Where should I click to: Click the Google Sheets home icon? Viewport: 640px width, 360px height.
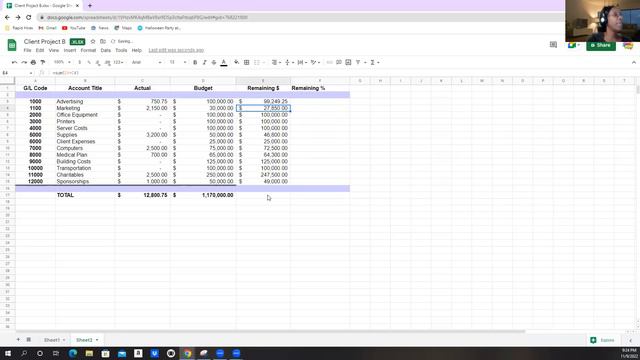pos(12,45)
